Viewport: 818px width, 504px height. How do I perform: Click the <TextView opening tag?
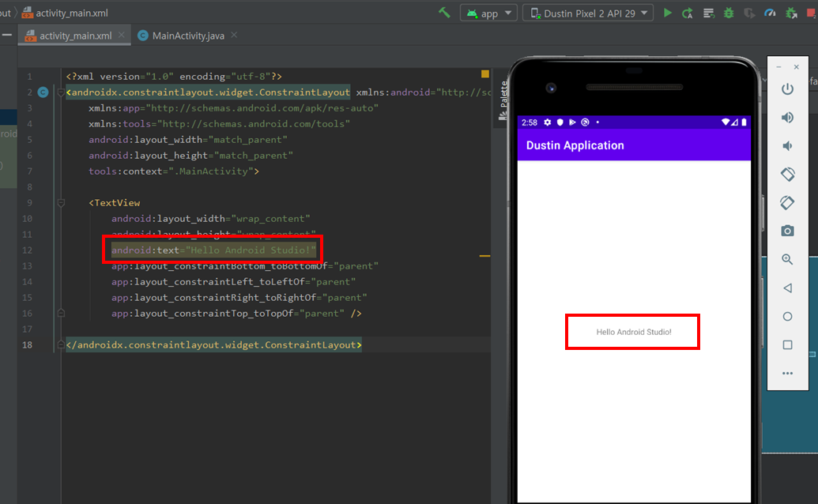(x=115, y=203)
